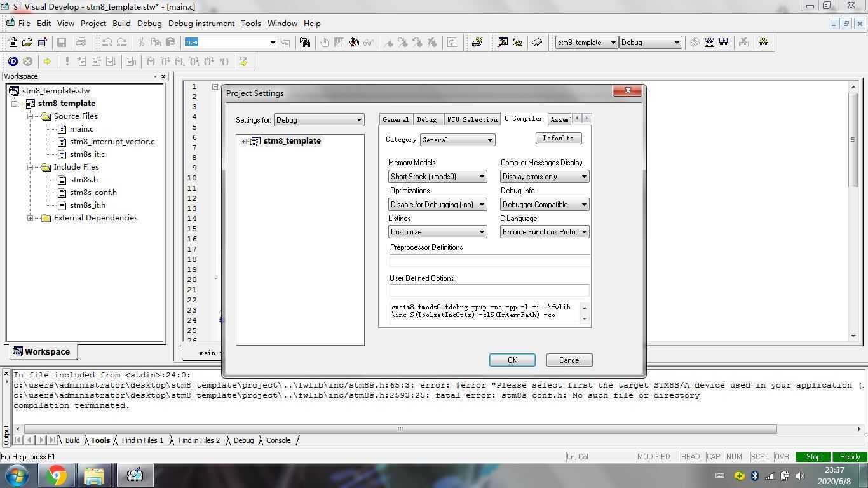Click the Print toolbar icon

coord(81,43)
